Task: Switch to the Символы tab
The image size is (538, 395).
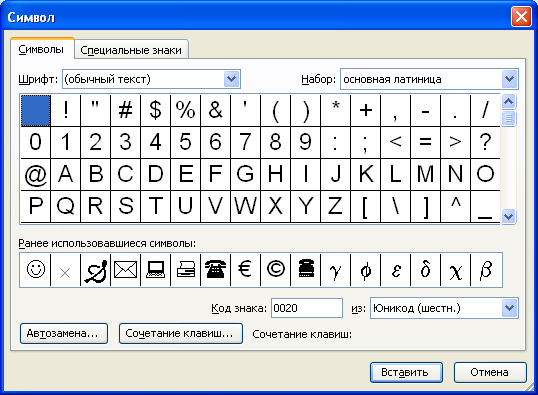Action: click(41, 49)
